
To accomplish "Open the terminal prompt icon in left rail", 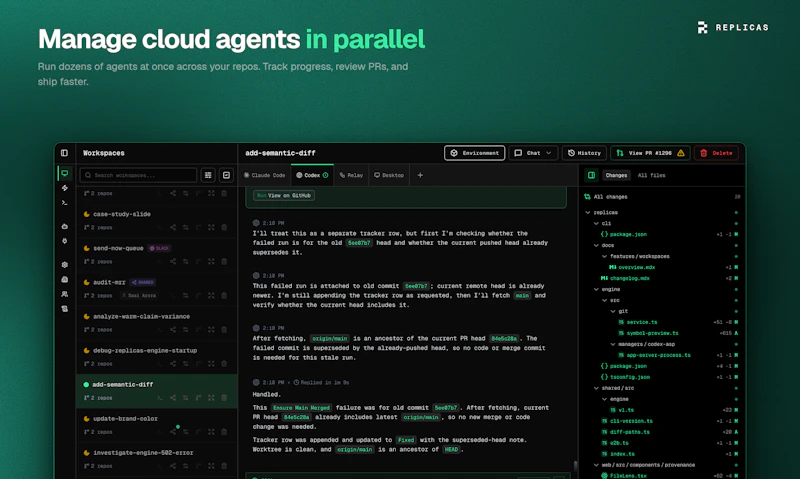I will click(x=64, y=203).
